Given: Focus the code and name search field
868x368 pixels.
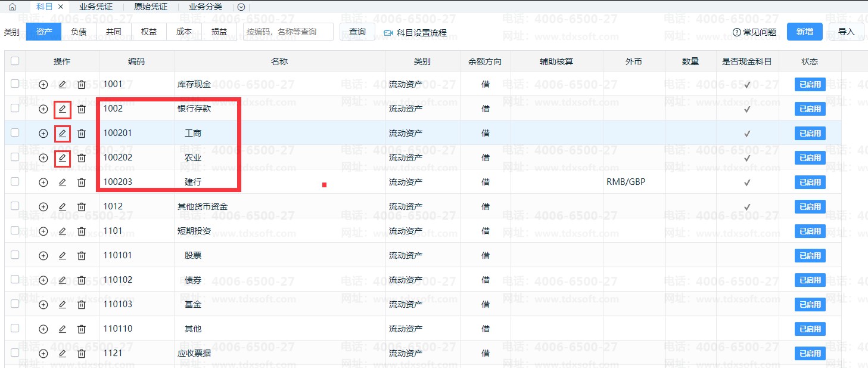Looking at the screenshot, I should coord(288,32).
